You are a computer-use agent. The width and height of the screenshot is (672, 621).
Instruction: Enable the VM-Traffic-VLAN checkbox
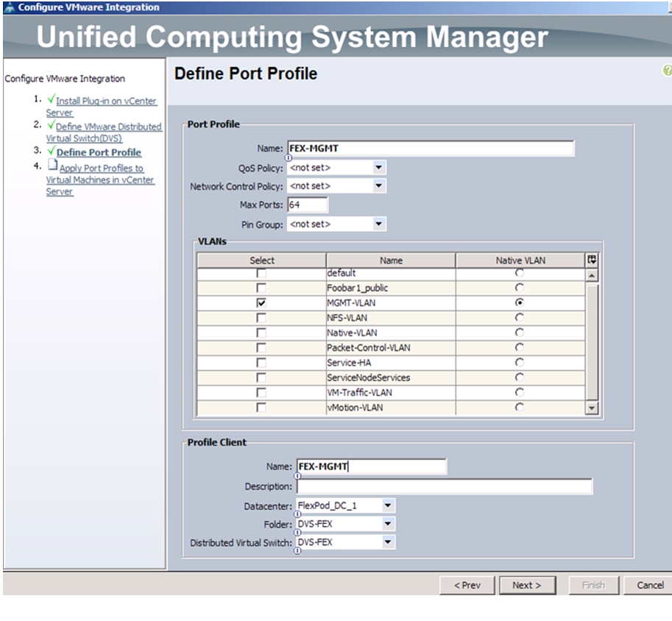tap(261, 393)
